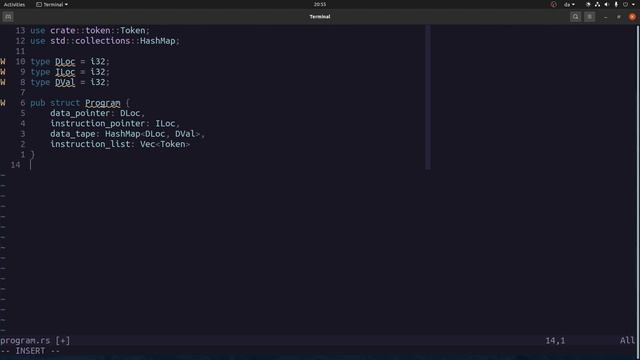Image resolution: width=640 pixels, height=360 pixels.
Task: Click relative line number 13
Action: tap(20, 31)
